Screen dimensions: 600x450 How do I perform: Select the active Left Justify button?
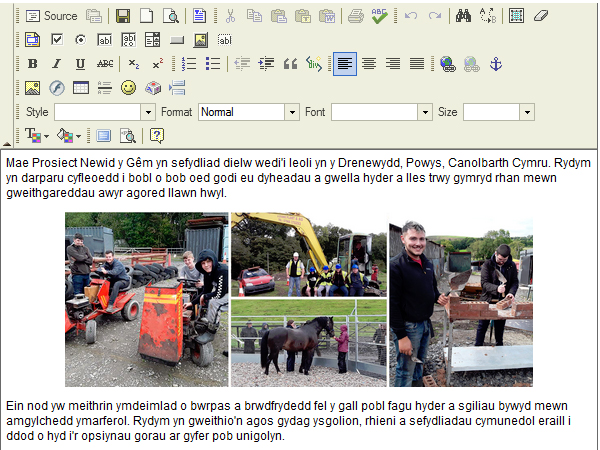coord(345,64)
